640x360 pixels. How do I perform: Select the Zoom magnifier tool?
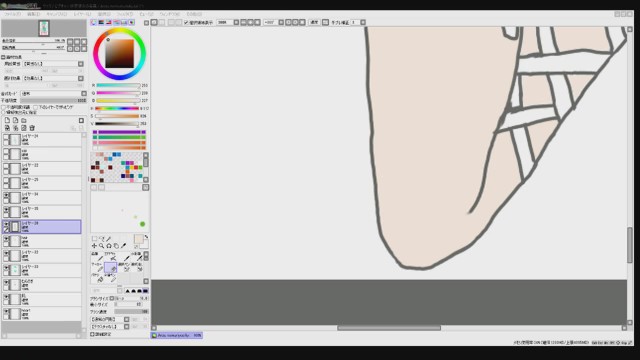(x=102, y=246)
